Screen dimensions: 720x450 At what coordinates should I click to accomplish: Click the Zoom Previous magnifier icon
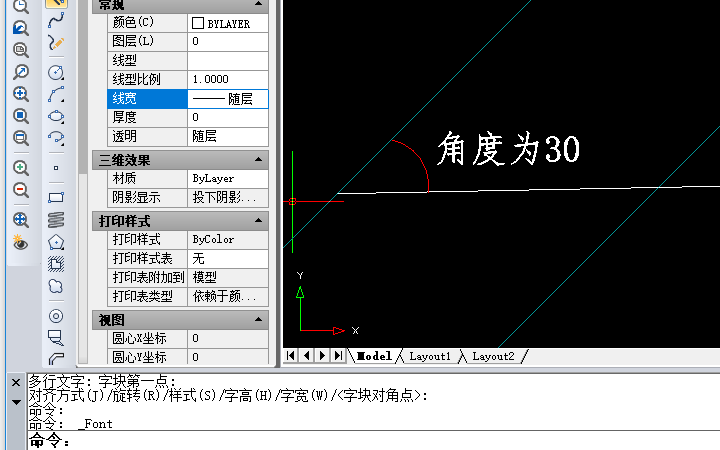pyautogui.click(x=20, y=28)
